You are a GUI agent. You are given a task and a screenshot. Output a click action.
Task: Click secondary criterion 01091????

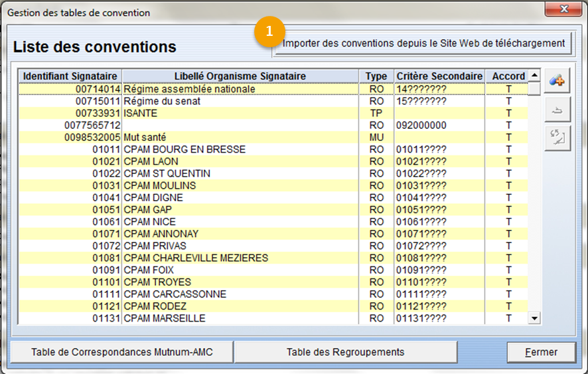(x=439, y=270)
